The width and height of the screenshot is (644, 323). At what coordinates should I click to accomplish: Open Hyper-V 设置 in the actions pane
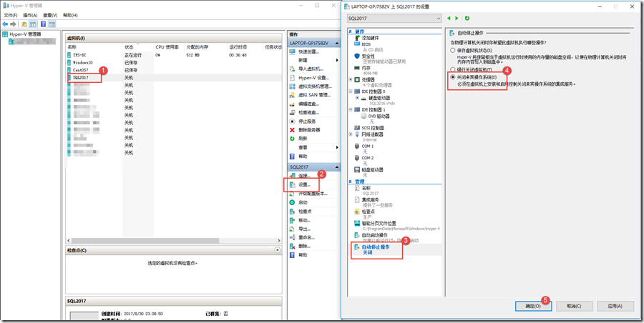coord(314,78)
